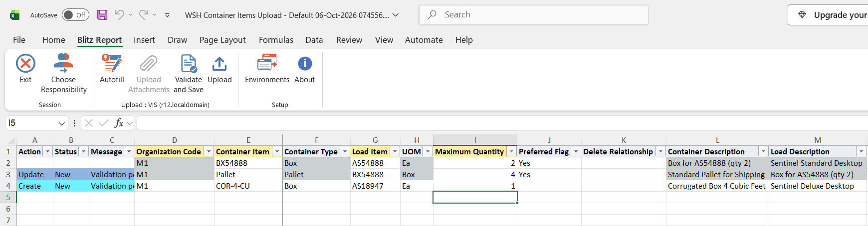The width and height of the screenshot is (868, 226).
Task: Click the Excel app icon
Action: click(14, 15)
